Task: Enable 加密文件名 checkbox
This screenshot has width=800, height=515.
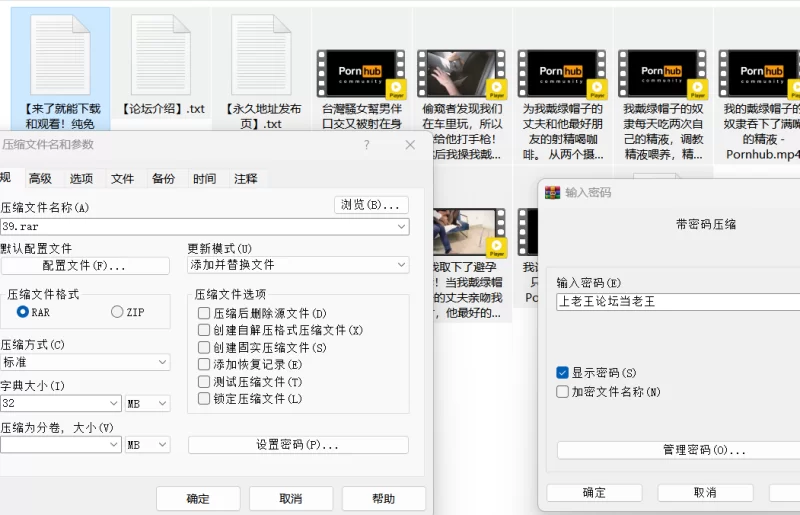Action: point(563,392)
